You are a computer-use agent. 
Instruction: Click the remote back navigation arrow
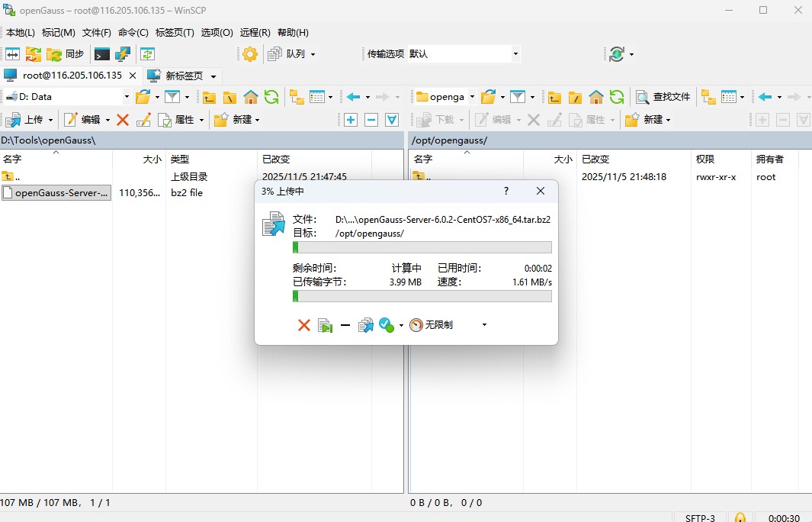point(765,97)
